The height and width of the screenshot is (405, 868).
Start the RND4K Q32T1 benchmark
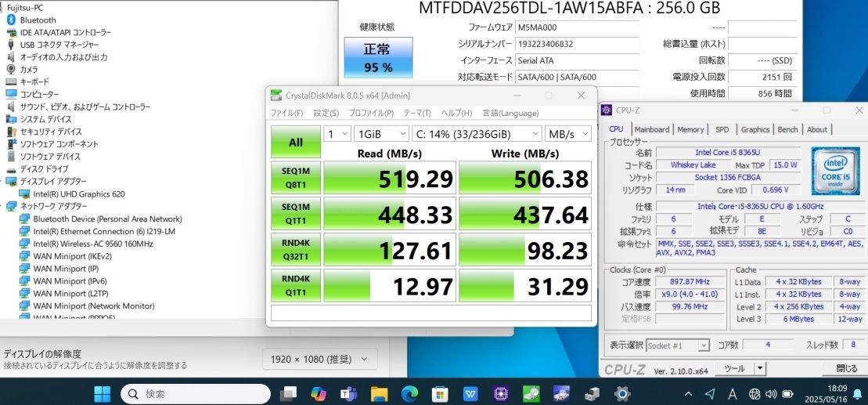(x=296, y=249)
